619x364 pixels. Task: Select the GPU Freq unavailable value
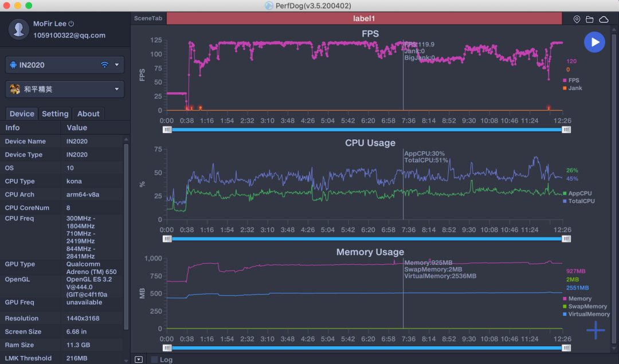tap(84, 303)
